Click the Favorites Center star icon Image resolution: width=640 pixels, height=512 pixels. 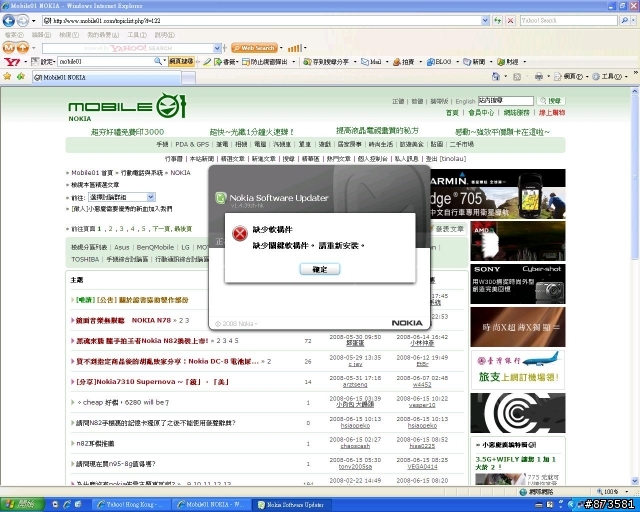tap(7, 76)
